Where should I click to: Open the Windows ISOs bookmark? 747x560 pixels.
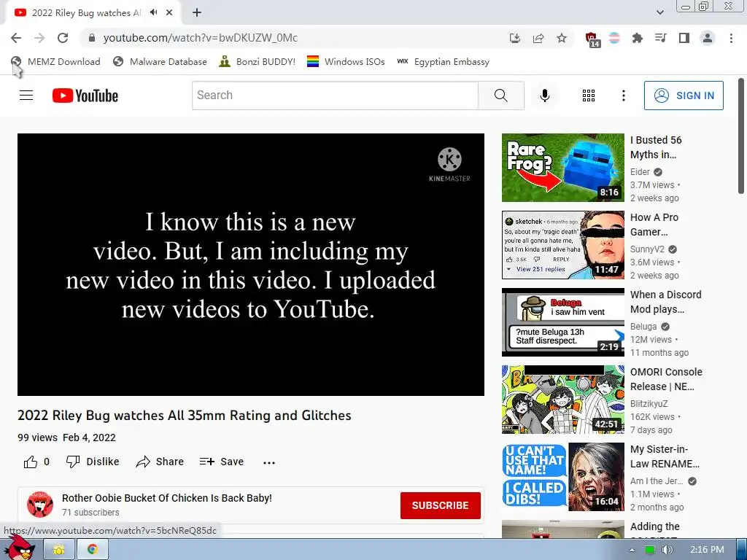[x=346, y=61]
